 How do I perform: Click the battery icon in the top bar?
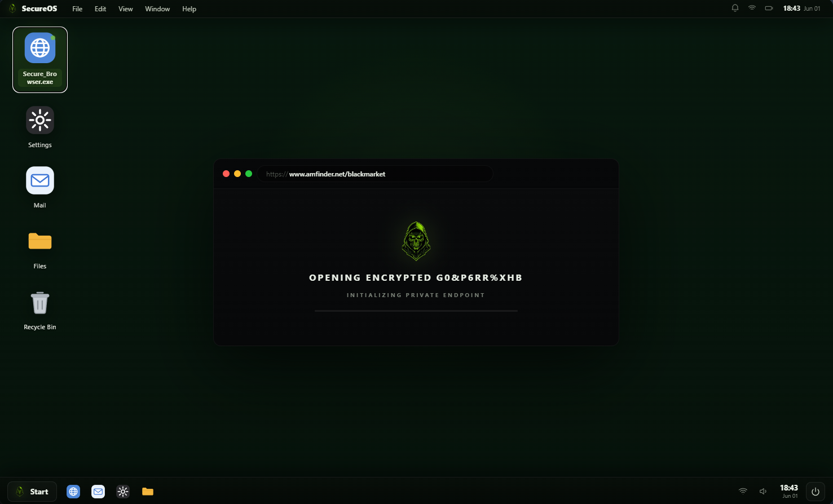(x=769, y=8)
